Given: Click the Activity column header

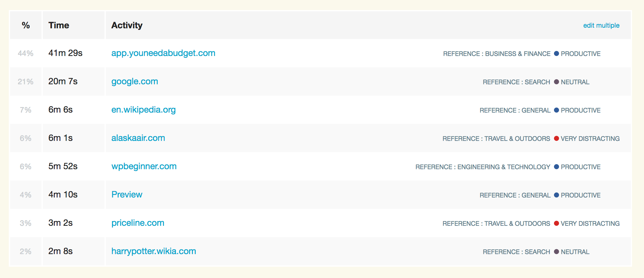Looking at the screenshot, I should coord(127,25).
